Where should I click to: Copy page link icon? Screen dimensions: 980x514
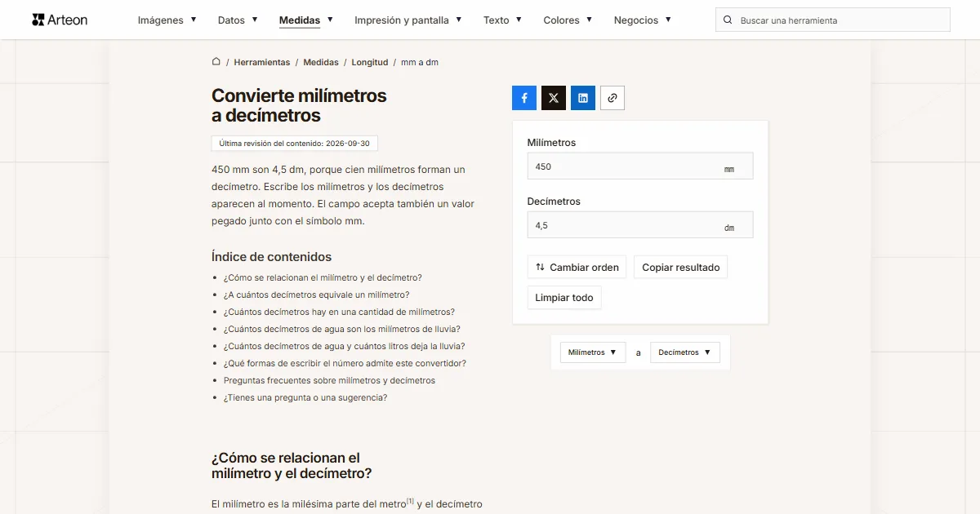coord(612,98)
